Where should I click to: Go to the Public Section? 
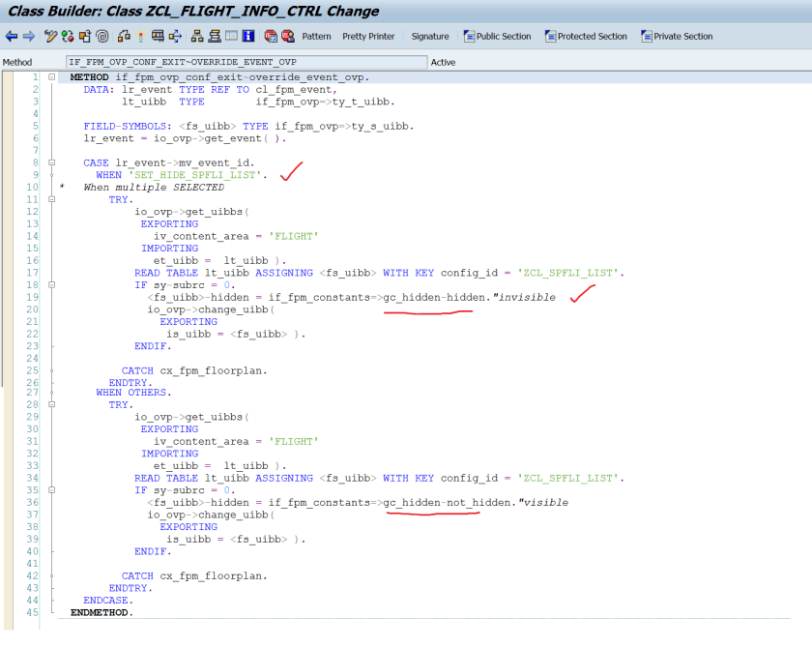pyautogui.click(x=497, y=37)
